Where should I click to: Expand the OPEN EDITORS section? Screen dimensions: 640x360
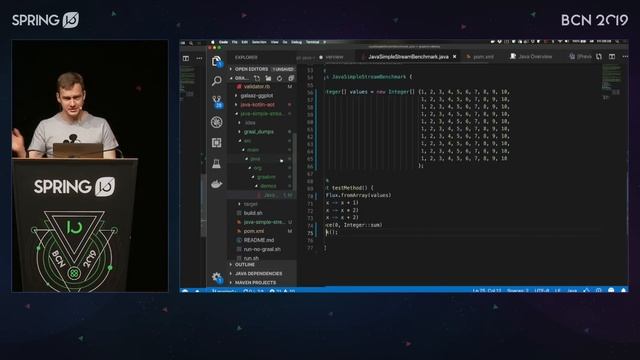coord(261,69)
